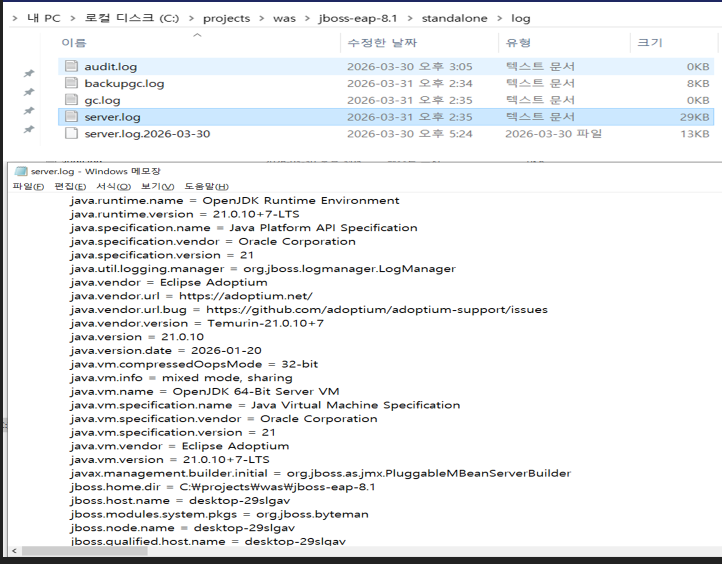This screenshot has width=722, height=564.
Task: Sort files by 수정한 날짜 column header
Action: [x=382, y=43]
